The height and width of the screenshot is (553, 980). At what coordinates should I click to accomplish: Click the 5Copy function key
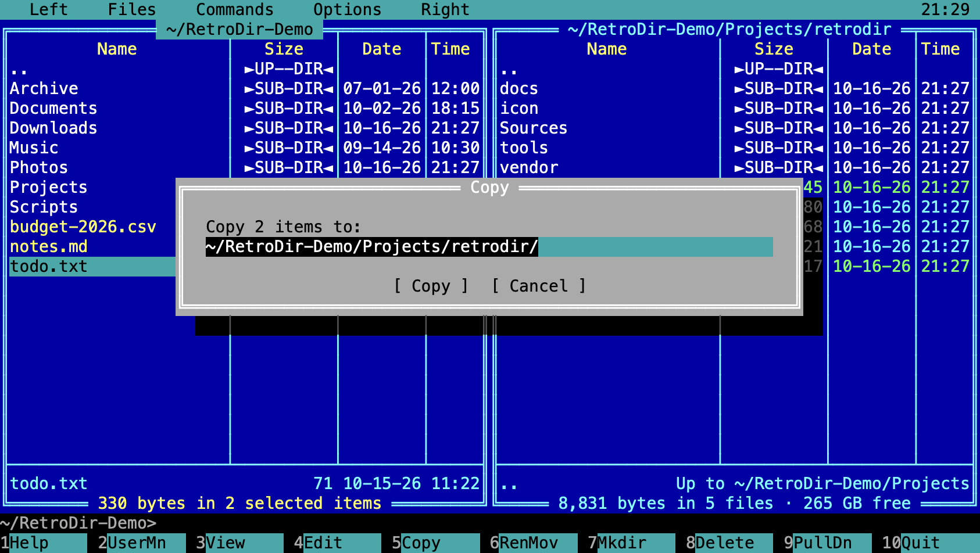(436, 543)
